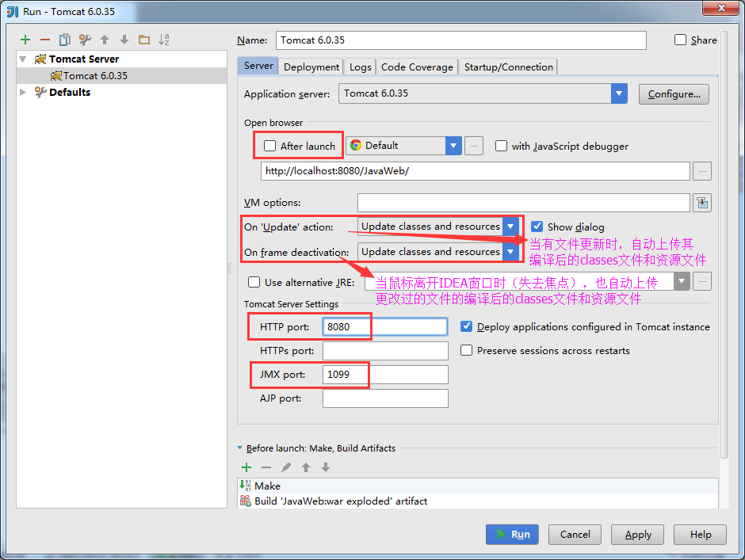Click the AJP port field

click(385, 398)
